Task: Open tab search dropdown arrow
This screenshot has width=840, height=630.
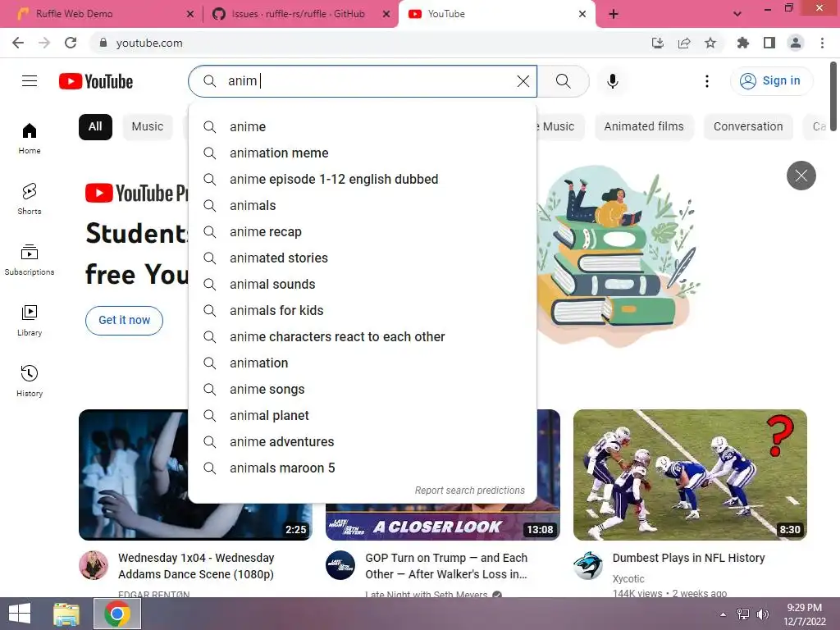Action: click(x=737, y=14)
